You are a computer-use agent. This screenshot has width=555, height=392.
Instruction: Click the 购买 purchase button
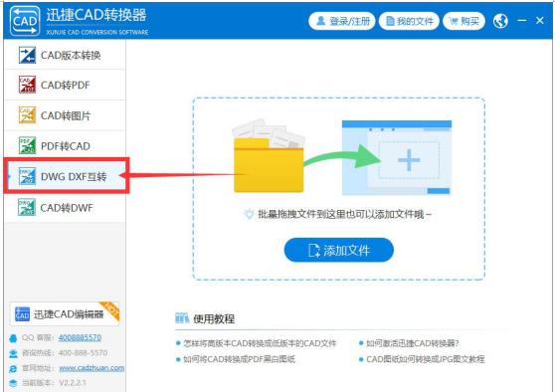pyautogui.click(x=463, y=21)
